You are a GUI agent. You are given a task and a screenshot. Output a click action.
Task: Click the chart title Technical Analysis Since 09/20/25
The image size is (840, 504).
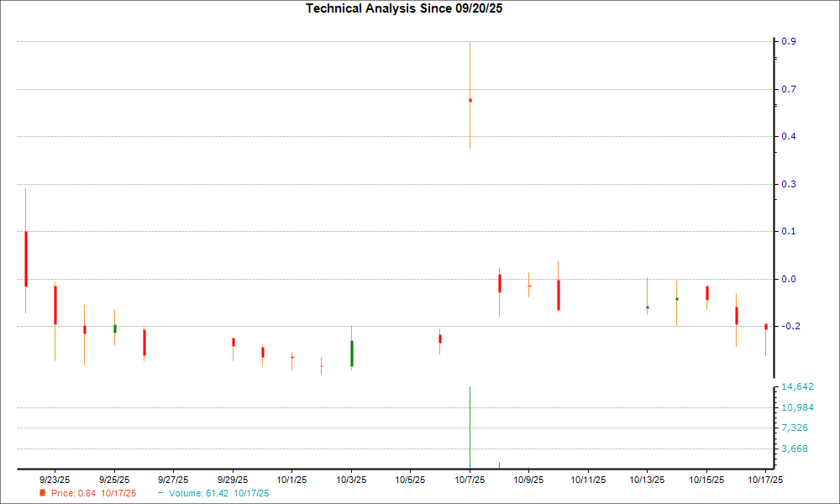pos(410,8)
